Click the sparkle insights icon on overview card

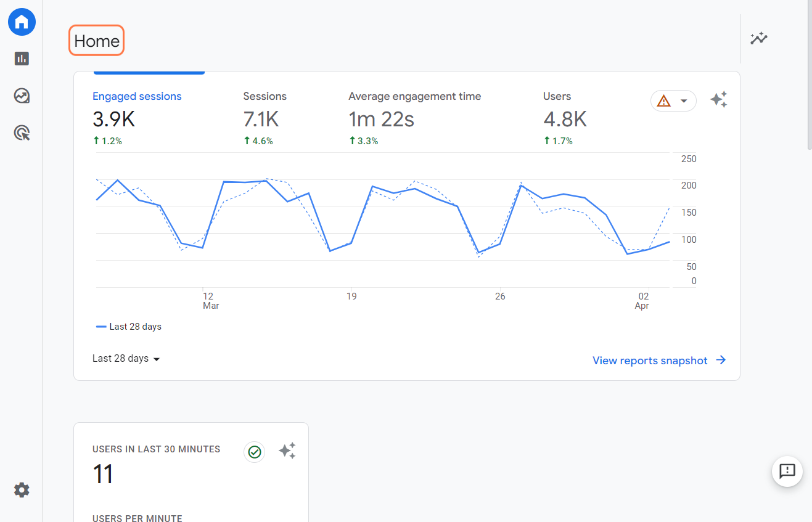[x=719, y=100]
